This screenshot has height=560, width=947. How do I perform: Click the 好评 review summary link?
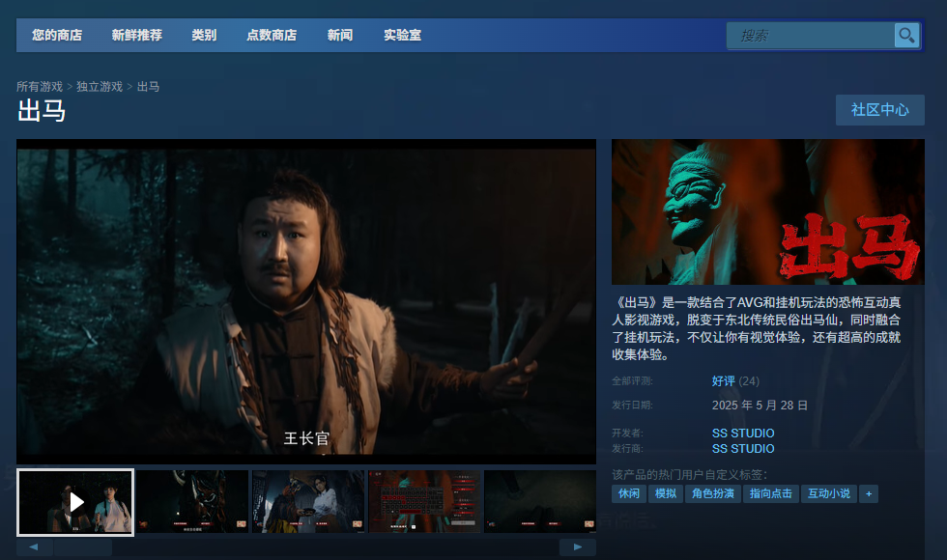(x=724, y=381)
